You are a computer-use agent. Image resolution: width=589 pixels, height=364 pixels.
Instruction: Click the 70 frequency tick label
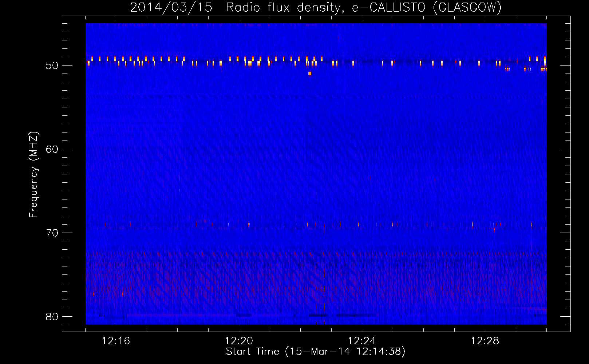pos(52,233)
